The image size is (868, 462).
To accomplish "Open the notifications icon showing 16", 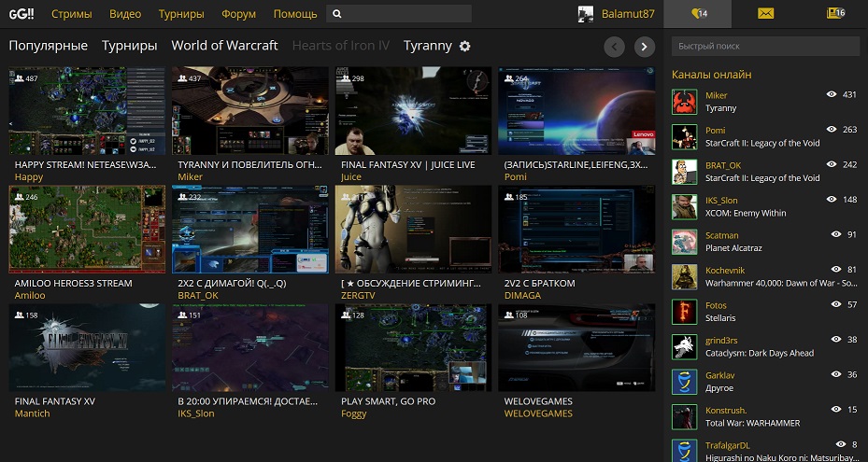I will tap(835, 13).
